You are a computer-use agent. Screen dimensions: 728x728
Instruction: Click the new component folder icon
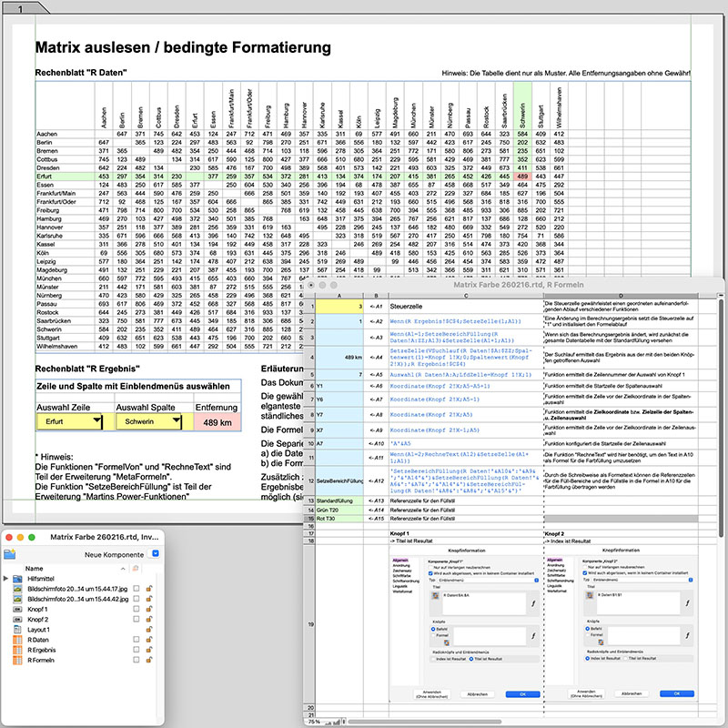coord(9,552)
